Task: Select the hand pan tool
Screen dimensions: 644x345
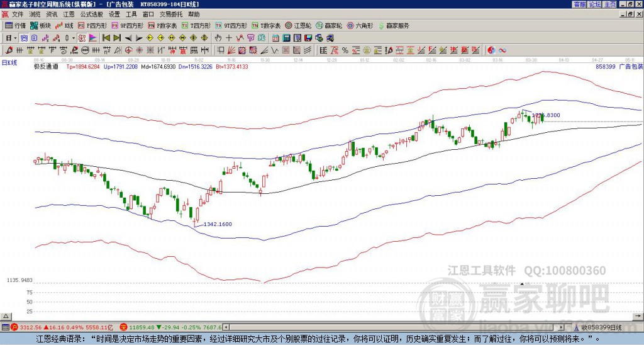Action: 218,38
